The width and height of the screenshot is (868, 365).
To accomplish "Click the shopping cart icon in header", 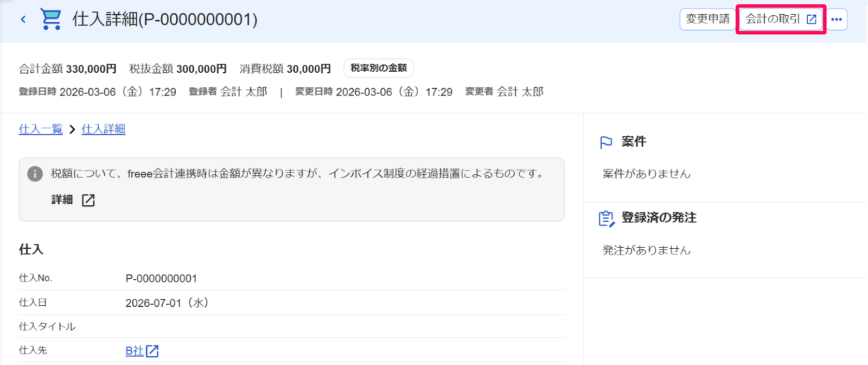I will pyautogui.click(x=51, y=19).
